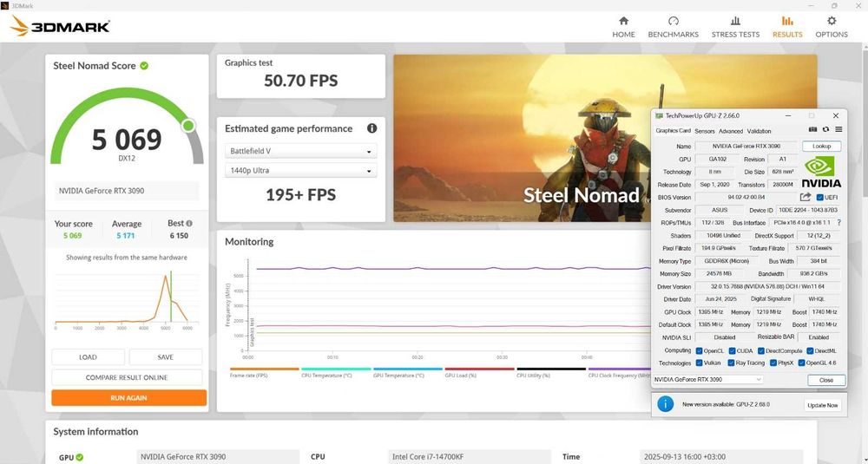868x464 pixels.
Task: Open the Results section
Action: [787, 27]
